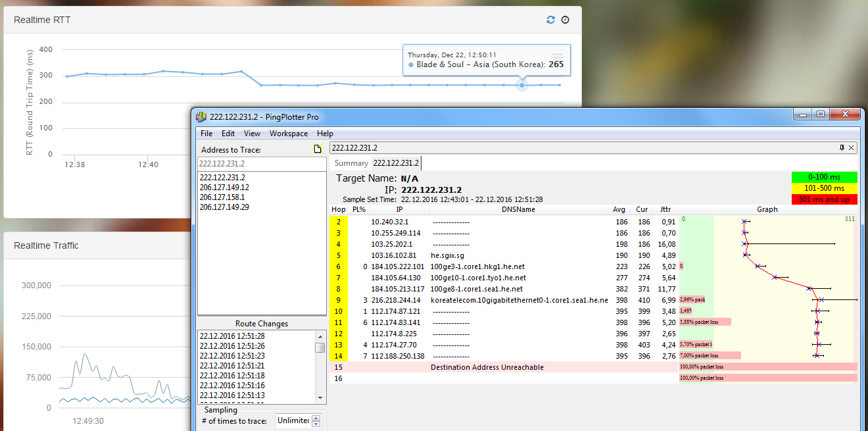Viewport: 868px width, 431px height.
Task: Click the PL% column header
Action: (358, 209)
